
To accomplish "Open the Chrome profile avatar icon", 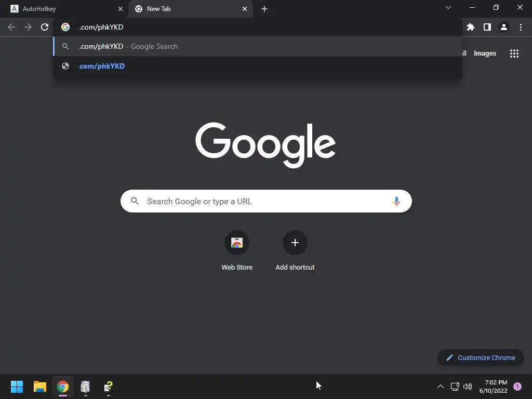I will click(504, 27).
